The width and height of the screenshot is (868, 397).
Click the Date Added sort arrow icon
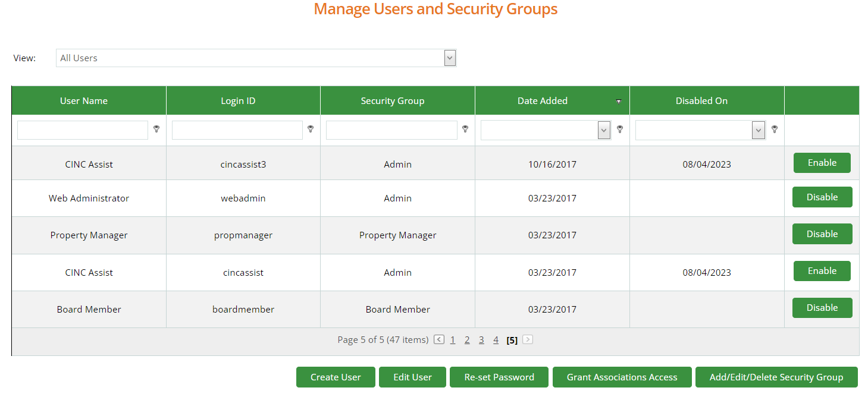(x=618, y=102)
